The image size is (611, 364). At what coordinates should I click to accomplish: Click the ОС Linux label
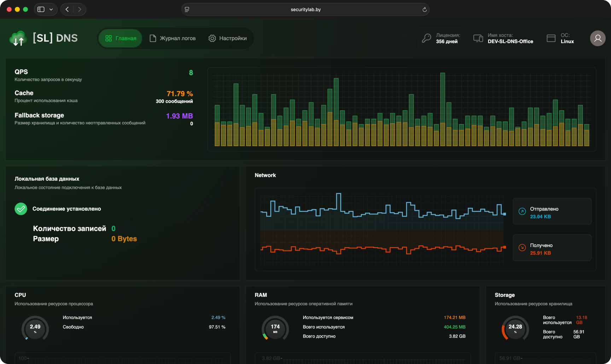[567, 38]
